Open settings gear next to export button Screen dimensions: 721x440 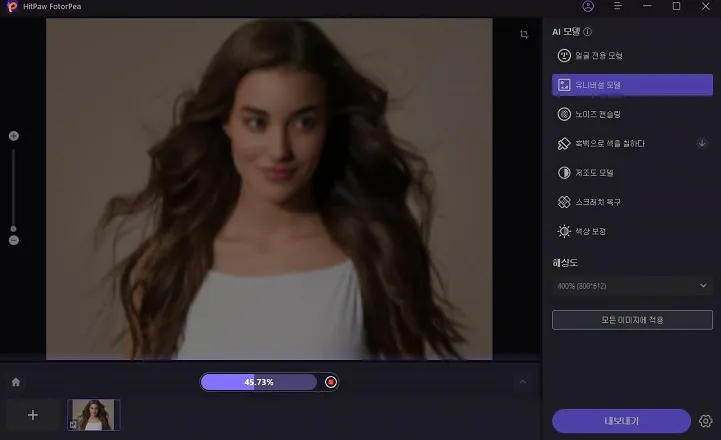pos(706,421)
